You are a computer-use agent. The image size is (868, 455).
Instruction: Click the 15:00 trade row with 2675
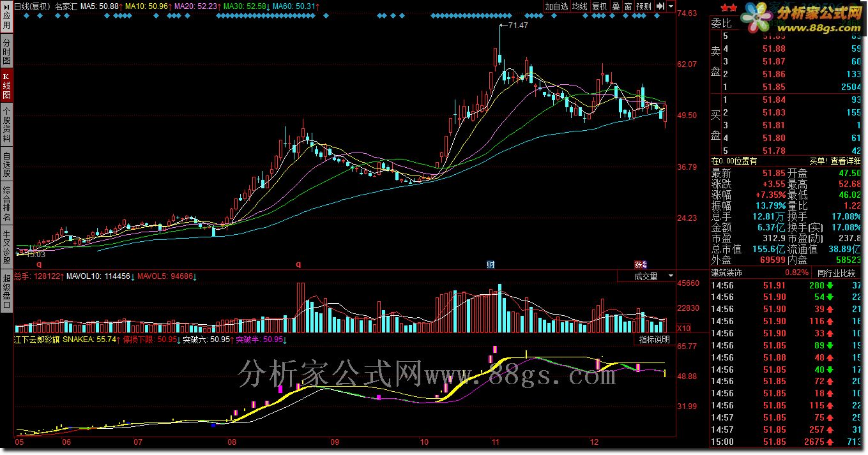787,442
